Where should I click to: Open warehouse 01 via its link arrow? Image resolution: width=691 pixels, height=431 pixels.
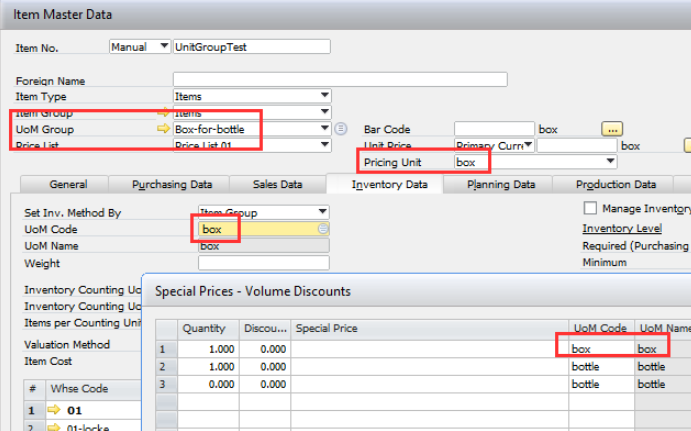[x=54, y=410]
